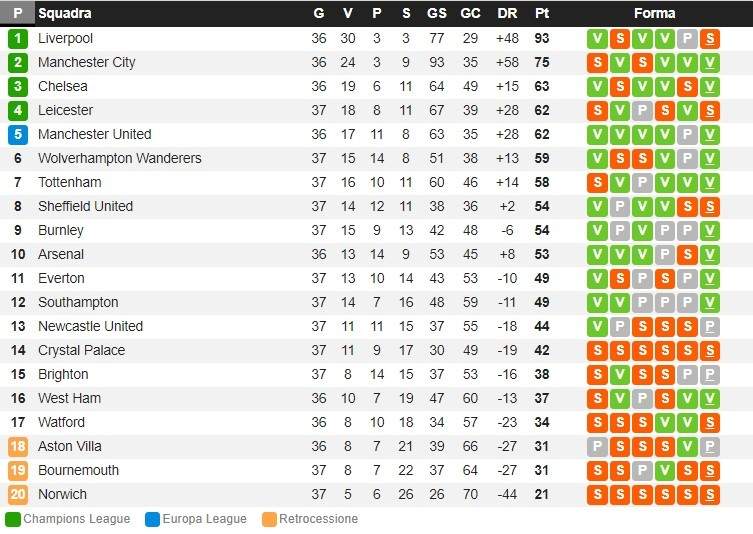Click the grey P form badge in Bournemouth's row
753x534 pixels.
click(642, 470)
